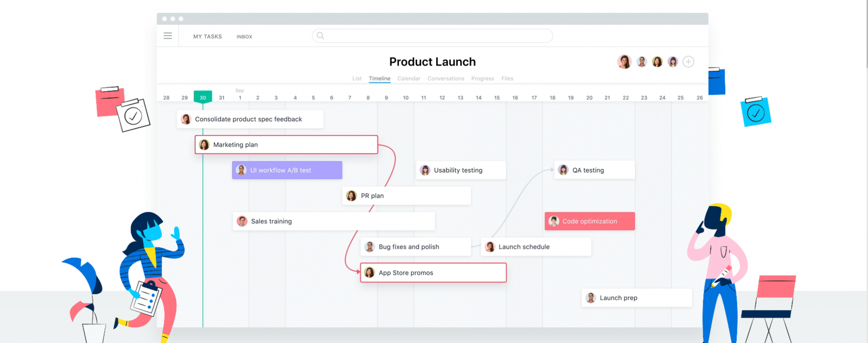Open the hamburger menu icon
The height and width of the screenshot is (343, 868).
168,36
